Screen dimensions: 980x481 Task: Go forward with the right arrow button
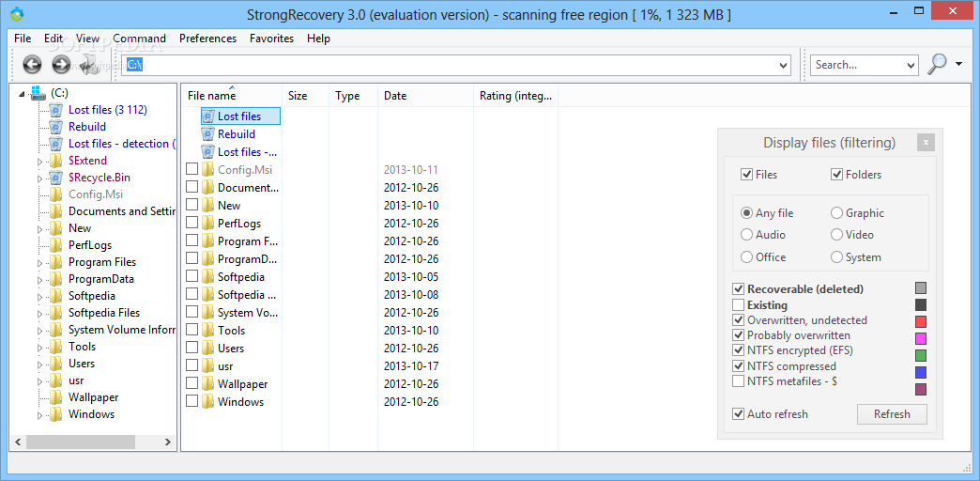(x=61, y=65)
